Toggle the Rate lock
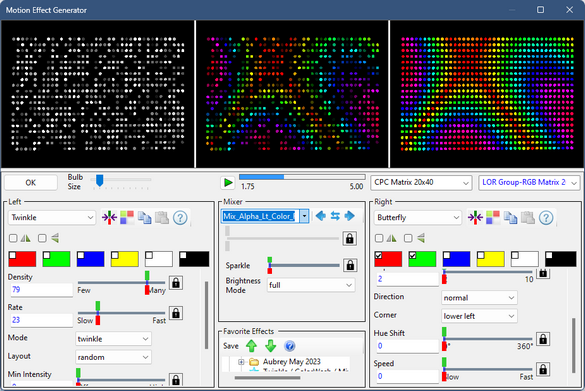The image size is (585, 391). click(x=176, y=313)
